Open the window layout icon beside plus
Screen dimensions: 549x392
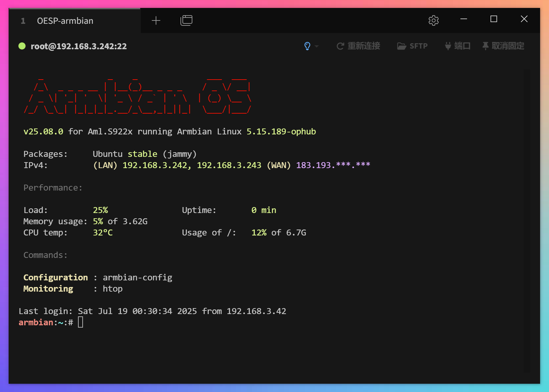click(186, 20)
